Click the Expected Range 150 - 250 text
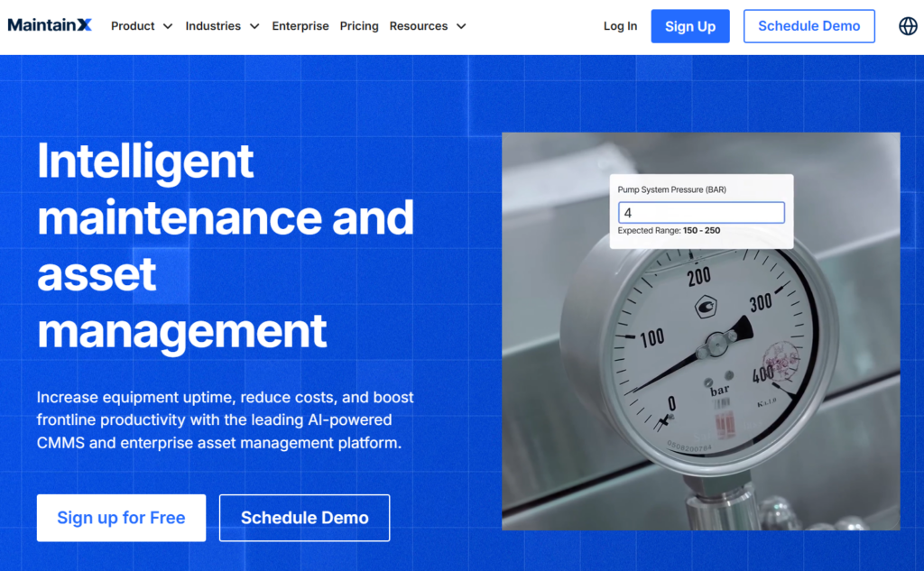The width and height of the screenshot is (924, 571). pyautogui.click(x=669, y=230)
